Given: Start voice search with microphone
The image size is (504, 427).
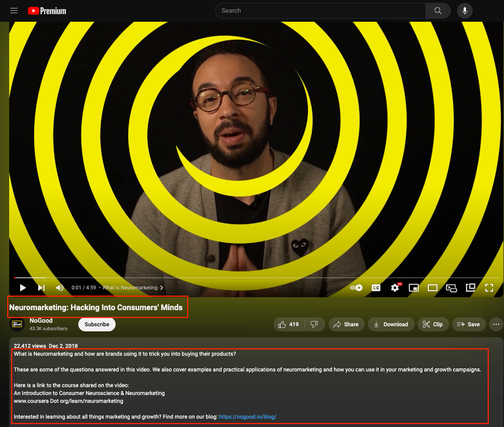Looking at the screenshot, I should coord(464,11).
